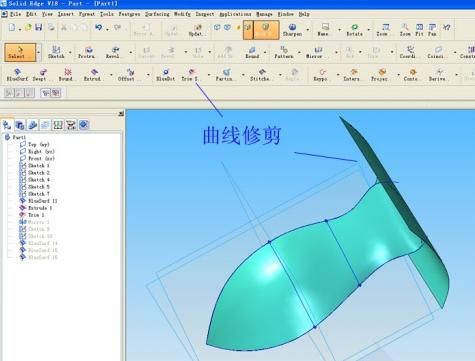Viewport: 475px width, 361px height.
Task: Click the Rotate view tool
Action: point(354,30)
